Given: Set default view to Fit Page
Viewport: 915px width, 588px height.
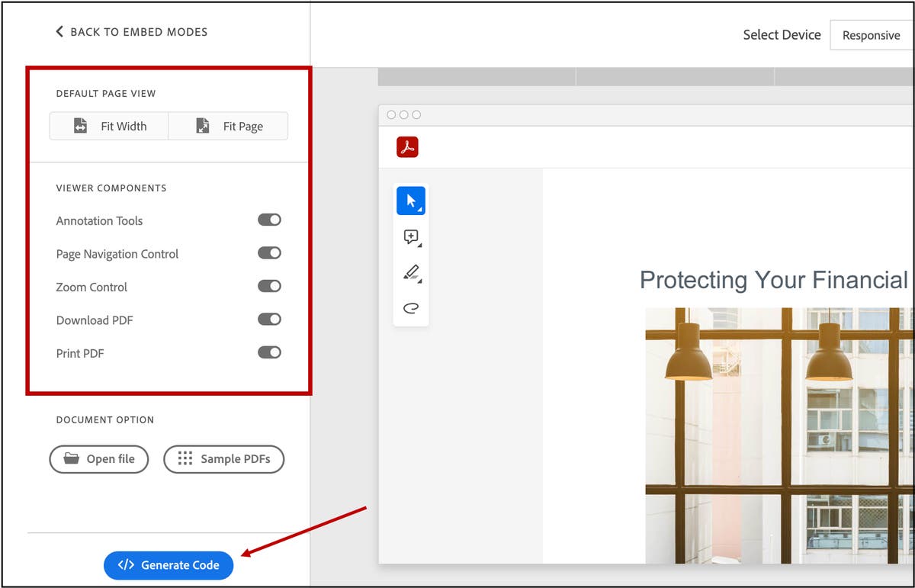Looking at the screenshot, I should [x=228, y=126].
